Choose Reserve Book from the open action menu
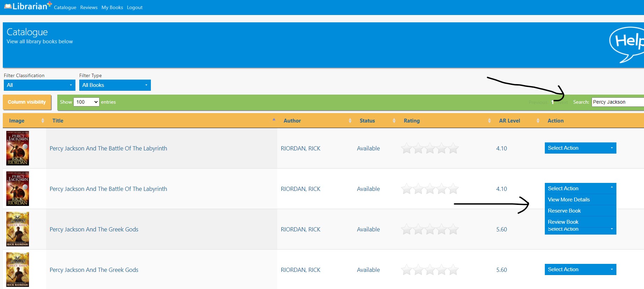 pos(580,211)
